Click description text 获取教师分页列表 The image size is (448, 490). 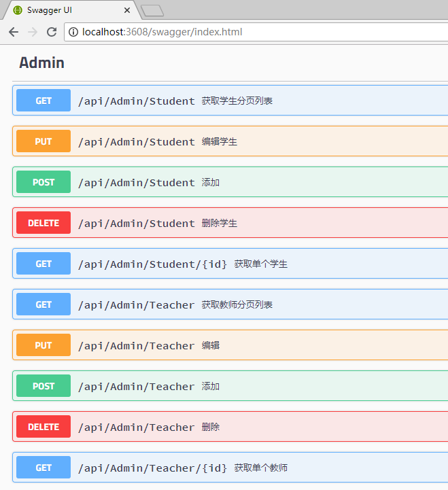(x=237, y=304)
